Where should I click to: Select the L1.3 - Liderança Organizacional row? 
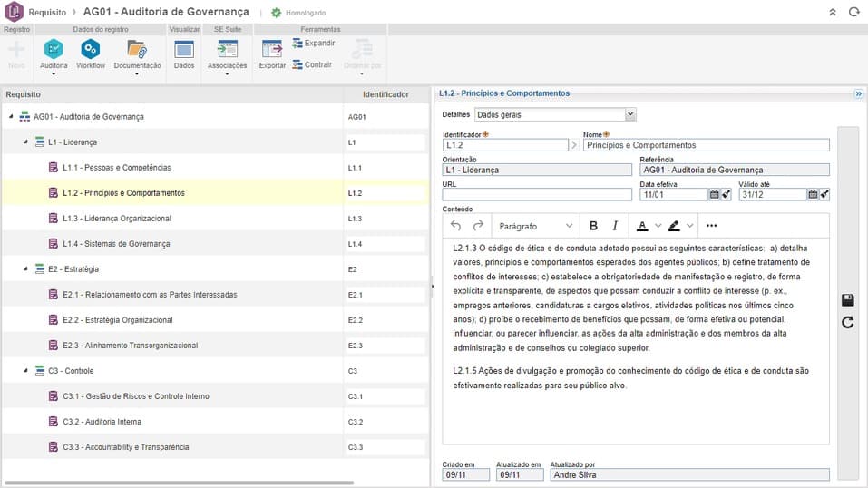pyautogui.click(x=215, y=219)
